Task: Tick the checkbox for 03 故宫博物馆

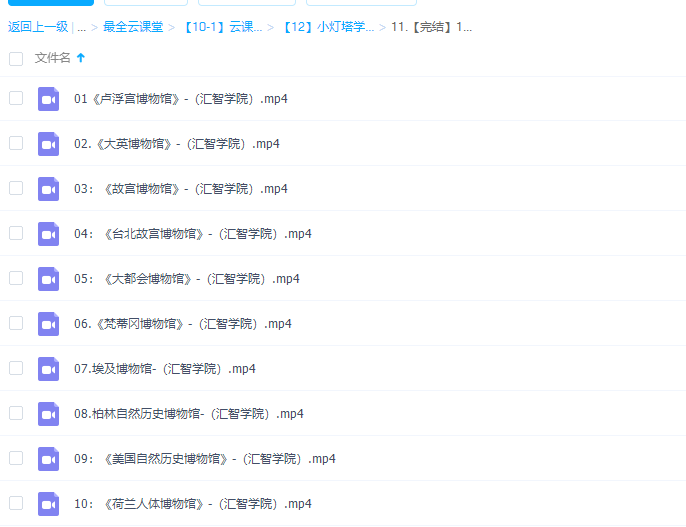Action: 16,188
